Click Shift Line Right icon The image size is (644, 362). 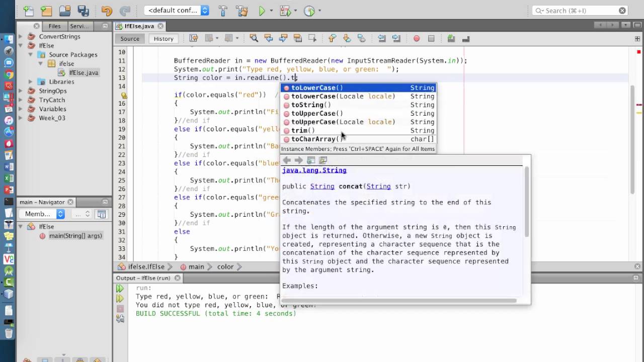tap(396, 38)
